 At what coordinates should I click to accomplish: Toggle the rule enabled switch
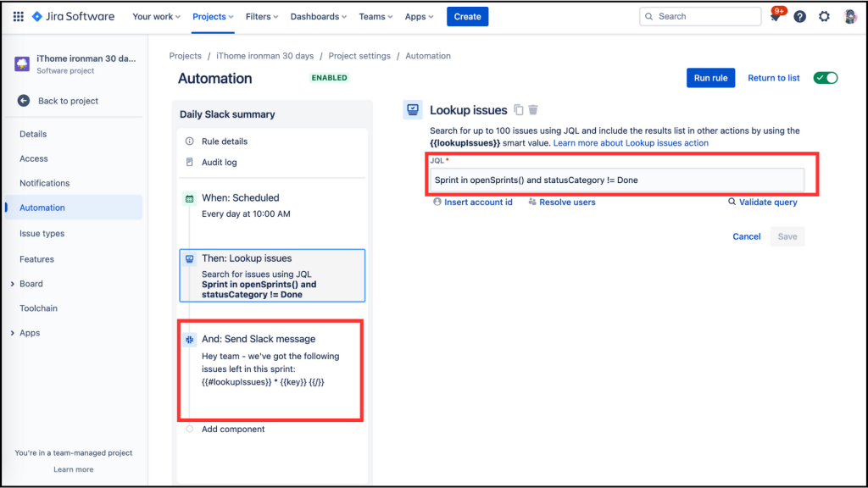point(826,78)
